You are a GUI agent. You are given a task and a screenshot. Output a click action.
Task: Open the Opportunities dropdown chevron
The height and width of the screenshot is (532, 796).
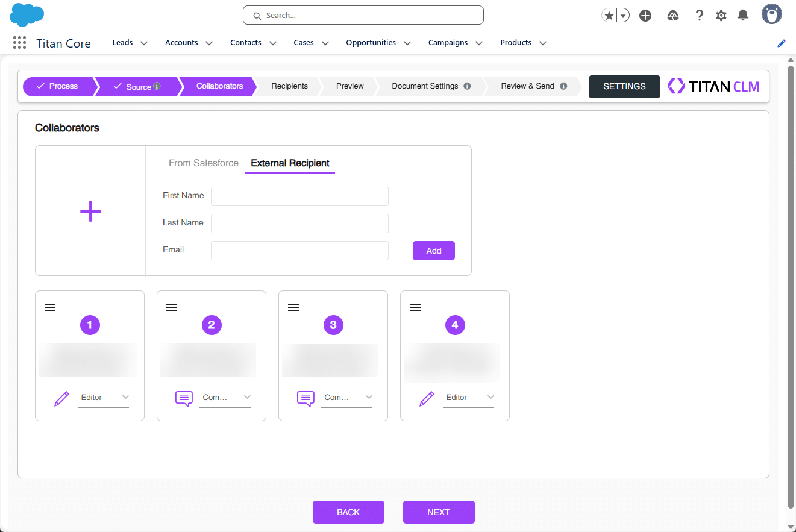(x=407, y=43)
